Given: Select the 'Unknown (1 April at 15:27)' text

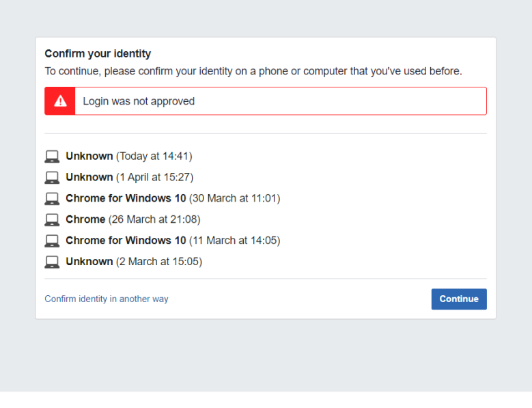Looking at the screenshot, I should click(130, 177).
